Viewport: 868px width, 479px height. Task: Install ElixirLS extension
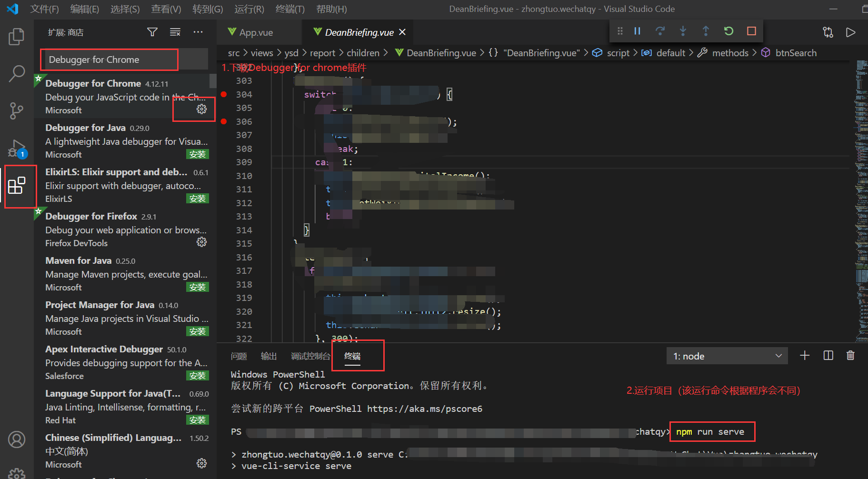[198, 199]
